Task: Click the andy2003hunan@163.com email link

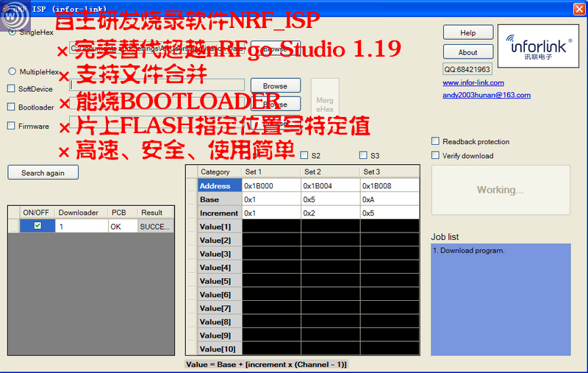Action: pos(487,95)
